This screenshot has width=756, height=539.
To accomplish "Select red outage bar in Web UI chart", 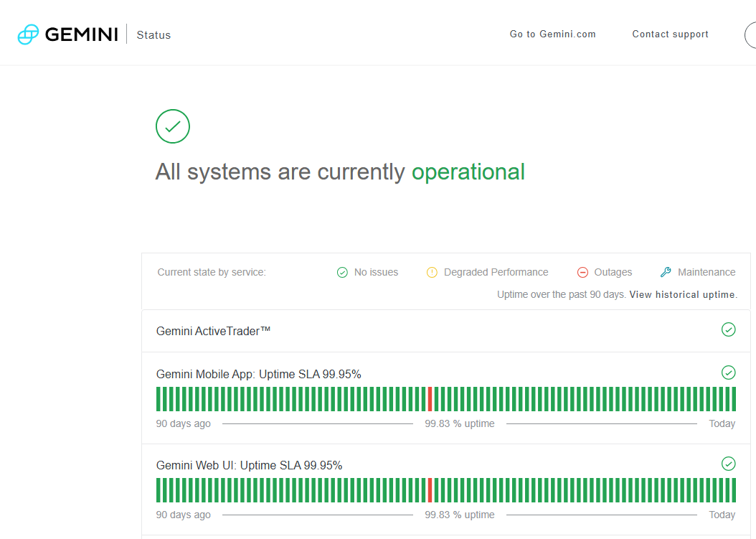I will point(430,490).
